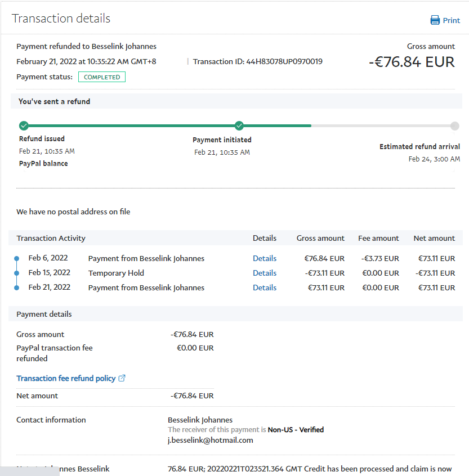Image resolution: width=469 pixels, height=476 pixels.
Task: Click the grey Estimated refund arrival circle
Action: click(x=454, y=126)
